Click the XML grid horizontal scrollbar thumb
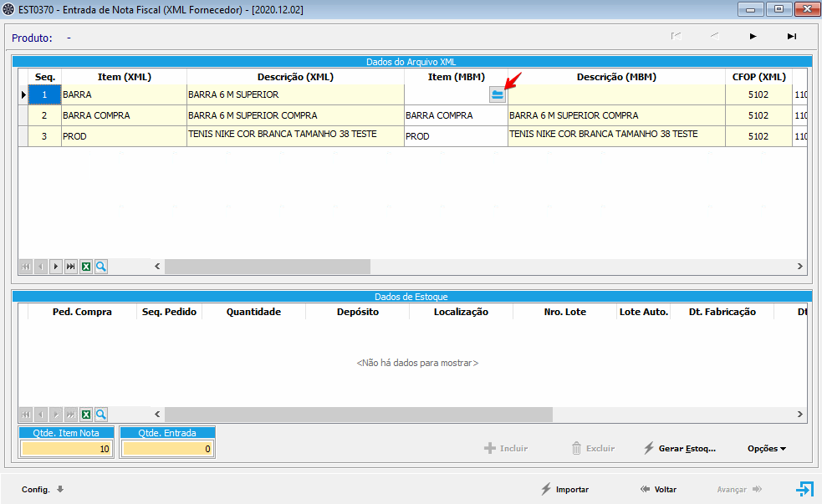The height and width of the screenshot is (504, 822). [x=268, y=267]
